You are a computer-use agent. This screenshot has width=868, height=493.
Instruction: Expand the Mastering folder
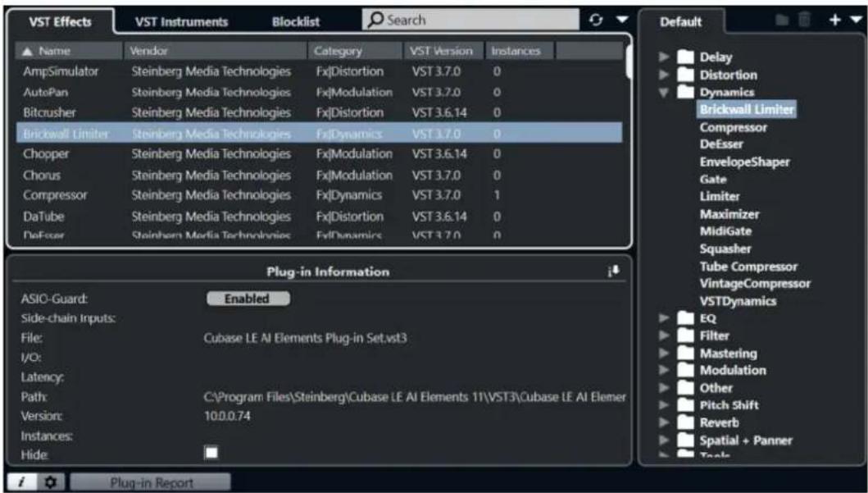point(664,354)
